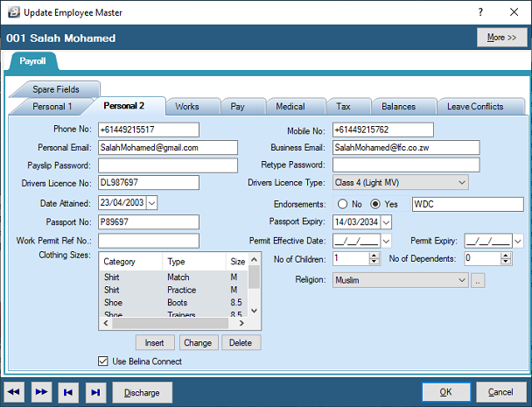Toggle Use Belina Connect checkbox
This screenshot has height=407, width=532.
point(102,361)
